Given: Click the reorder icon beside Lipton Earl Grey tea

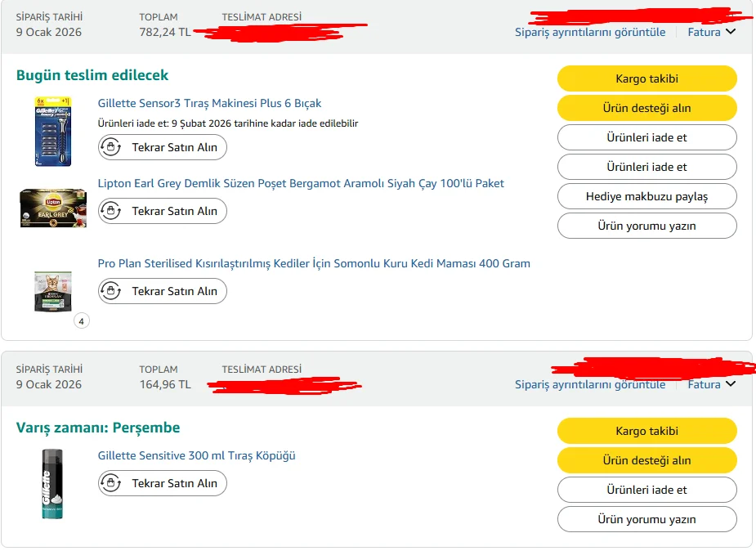Looking at the screenshot, I should pos(111,212).
